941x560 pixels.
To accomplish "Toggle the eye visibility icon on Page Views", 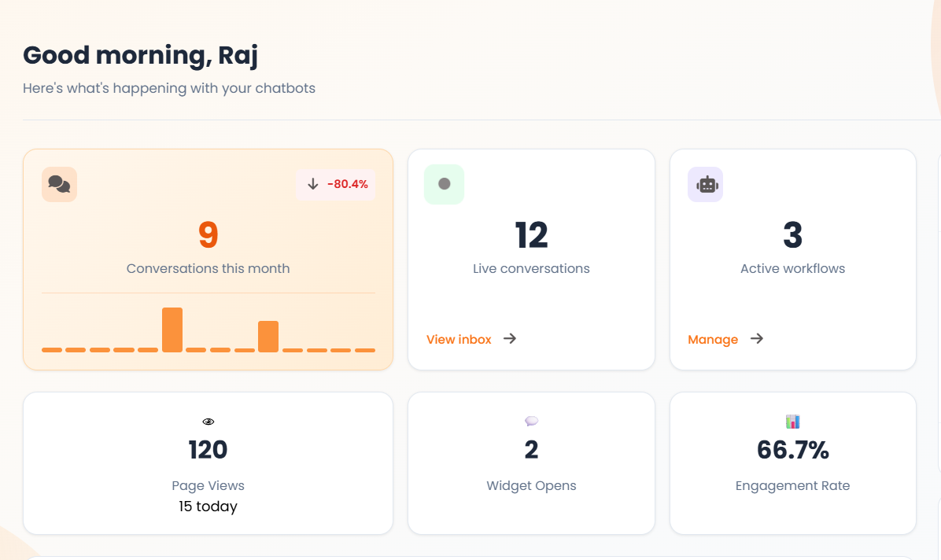I will 208,421.
